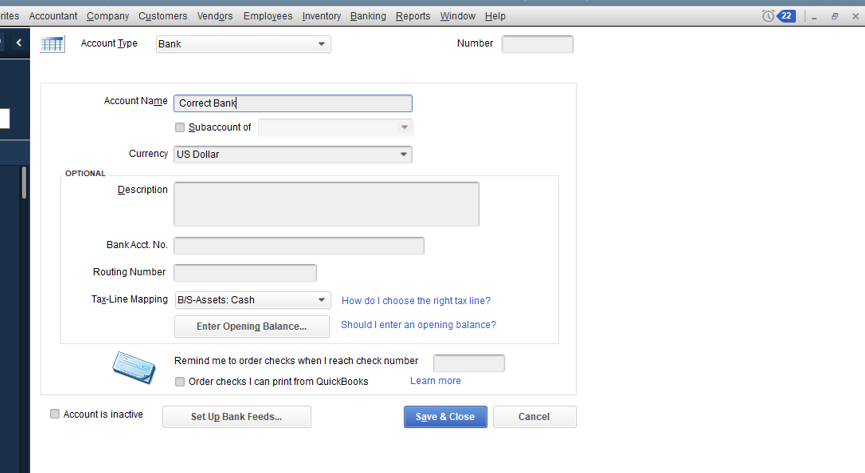The height and width of the screenshot is (473, 865).
Task: Expand the Tax-Line Mapping dropdown
Action: [253, 300]
